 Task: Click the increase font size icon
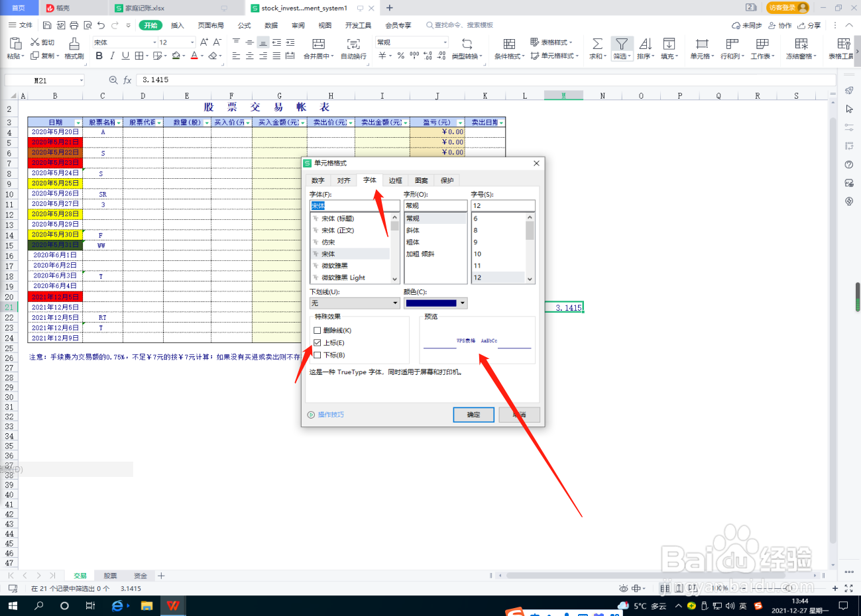coord(204,42)
